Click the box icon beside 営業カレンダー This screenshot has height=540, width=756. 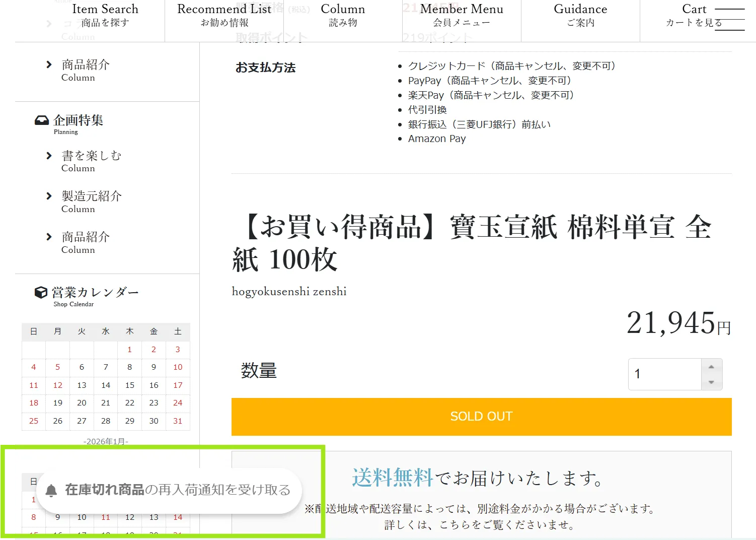(41, 293)
